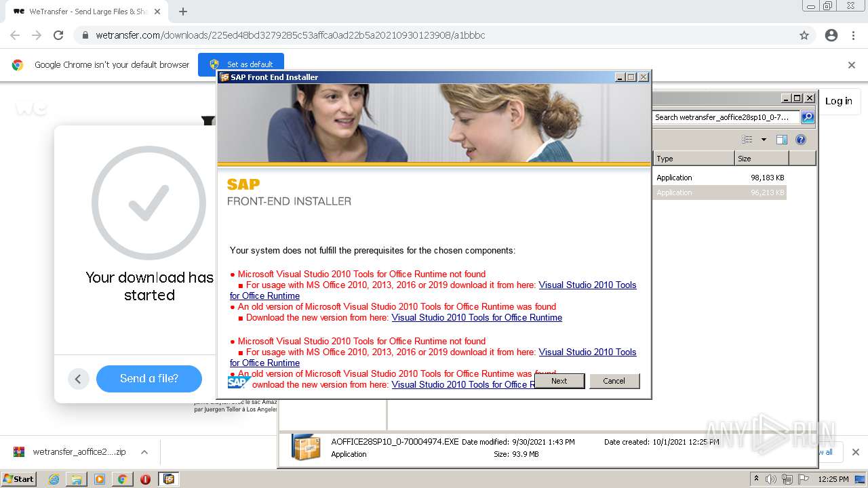Go back with WeTransfer panel arrow

pyautogui.click(x=78, y=379)
